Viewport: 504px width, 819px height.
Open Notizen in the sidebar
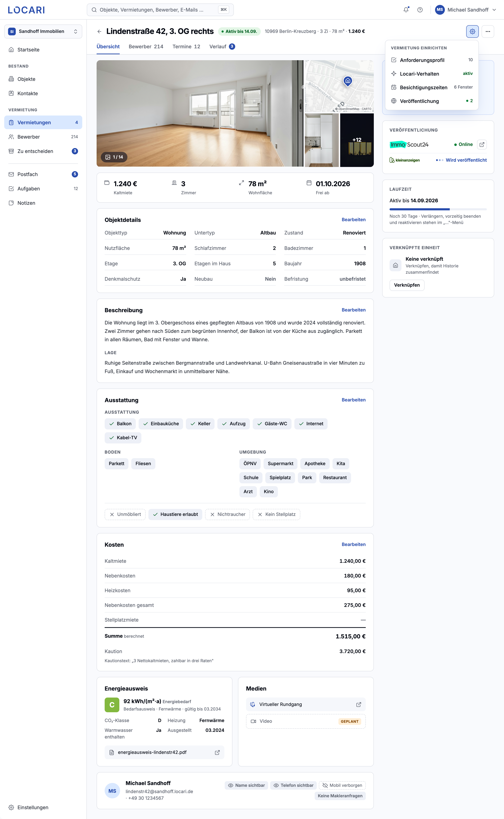pyautogui.click(x=43, y=203)
